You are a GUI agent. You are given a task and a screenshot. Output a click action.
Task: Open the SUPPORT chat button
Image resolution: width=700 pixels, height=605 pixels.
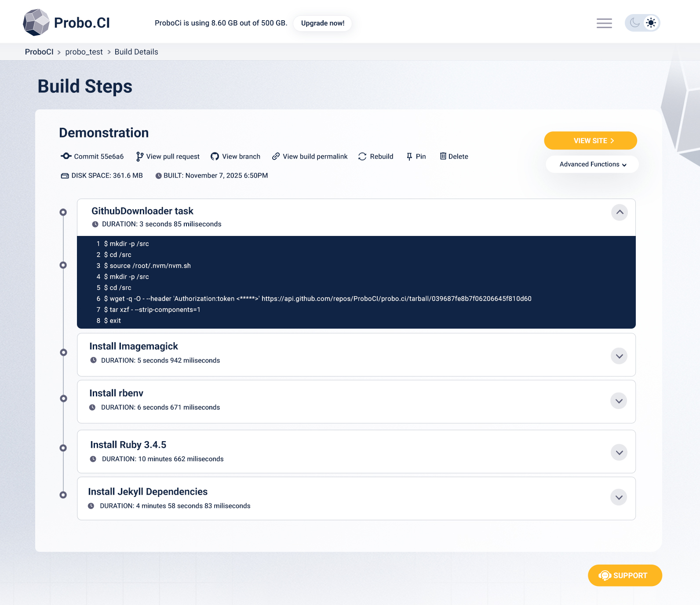(x=625, y=576)
